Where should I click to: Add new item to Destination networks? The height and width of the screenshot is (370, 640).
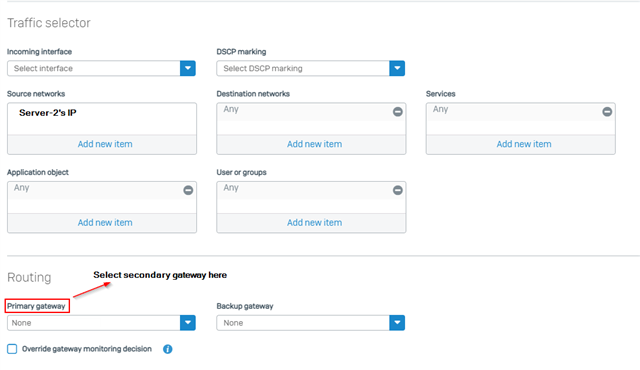pyautogui.click(x=314, y=144)
